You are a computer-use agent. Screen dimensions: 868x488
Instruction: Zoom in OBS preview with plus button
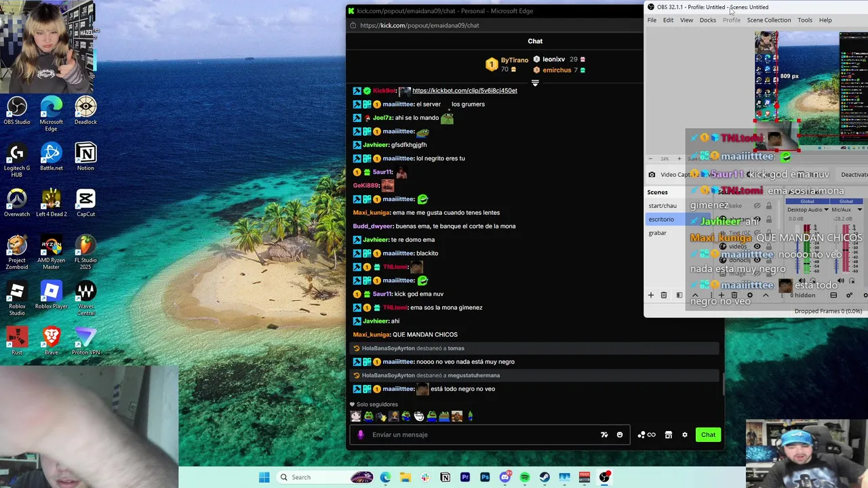click(679, 159)
